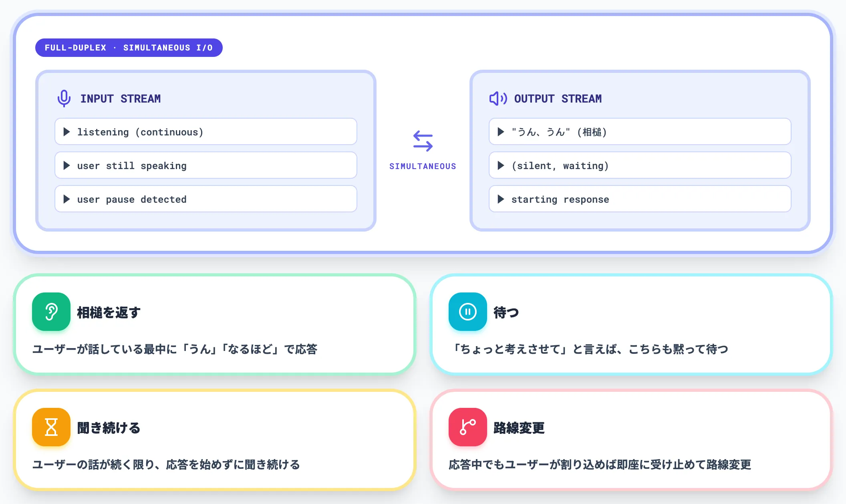Click the 'listening (continuous)' text
Screen dimensions: 846x504
[x=140, y=132]
